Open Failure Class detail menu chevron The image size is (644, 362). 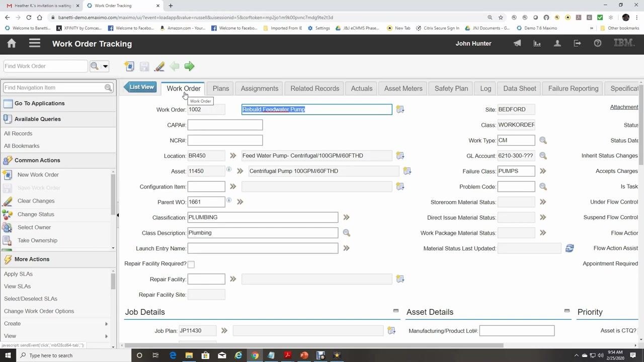coord(543,171)
